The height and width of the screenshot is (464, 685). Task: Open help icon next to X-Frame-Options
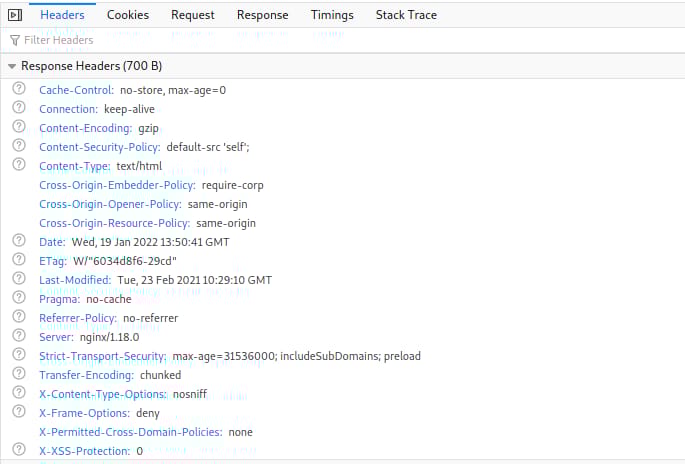[19, 411]
